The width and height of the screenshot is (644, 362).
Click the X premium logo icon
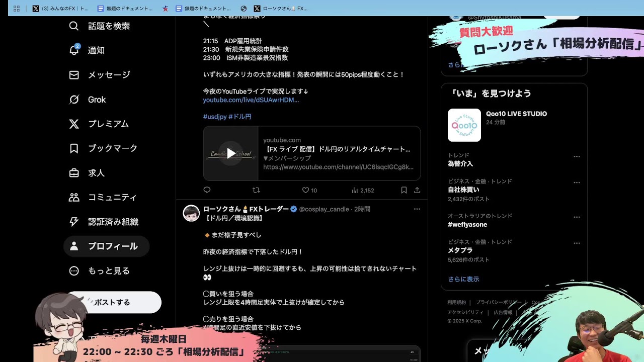tap(74, 124)
